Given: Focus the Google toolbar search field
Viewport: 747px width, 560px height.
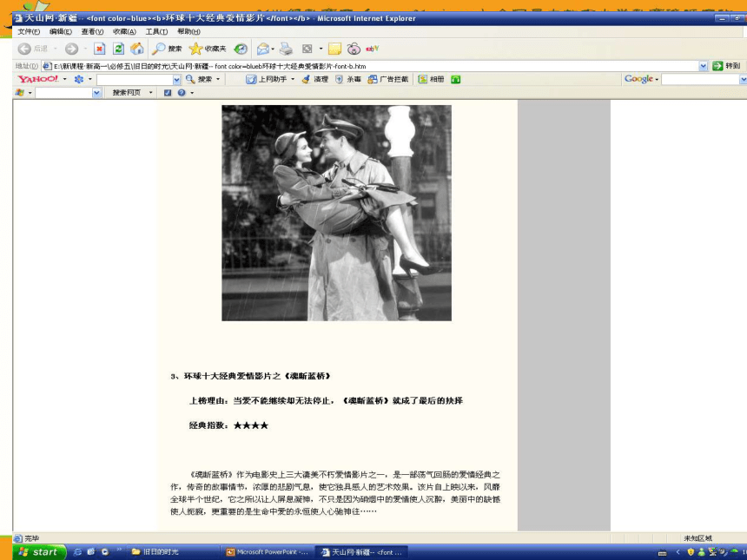Looking at the screenshot, I should pos(701,80).
